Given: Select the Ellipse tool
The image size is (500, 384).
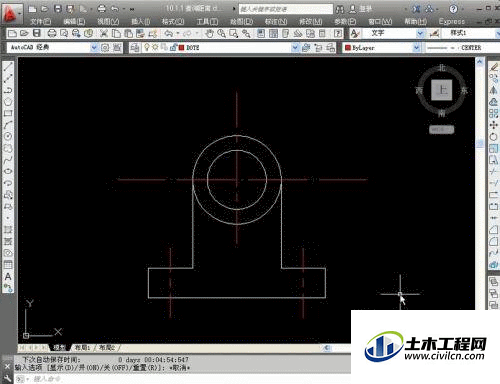Looking at the screenshot, I should point(8,171).
